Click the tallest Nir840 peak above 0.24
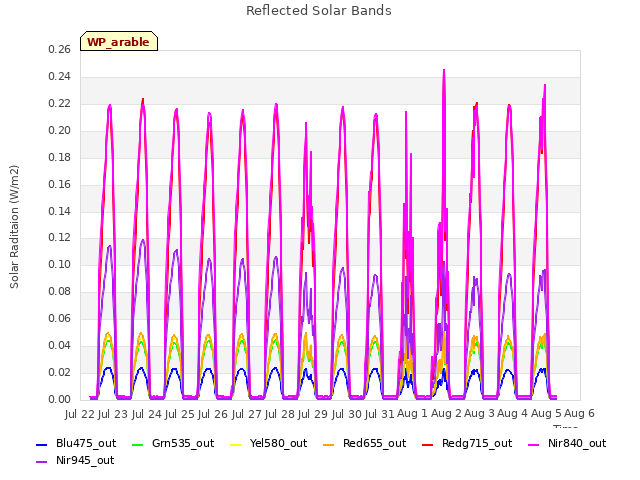The height and width of the screenshot is (480, 640). click(444, 71)
